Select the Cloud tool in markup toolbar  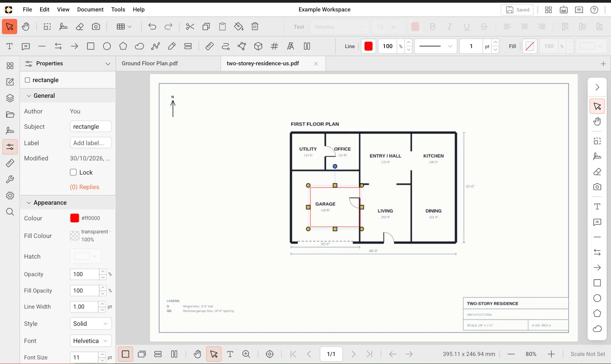coord(139,46)
